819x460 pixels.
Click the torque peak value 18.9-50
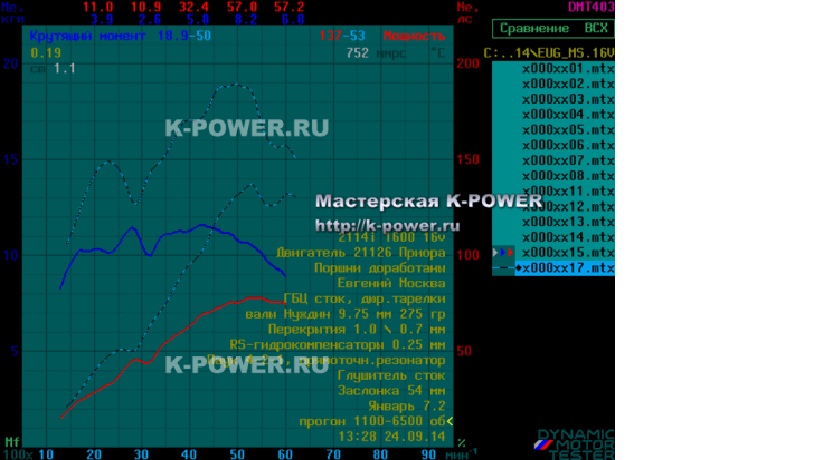[184, 36]
